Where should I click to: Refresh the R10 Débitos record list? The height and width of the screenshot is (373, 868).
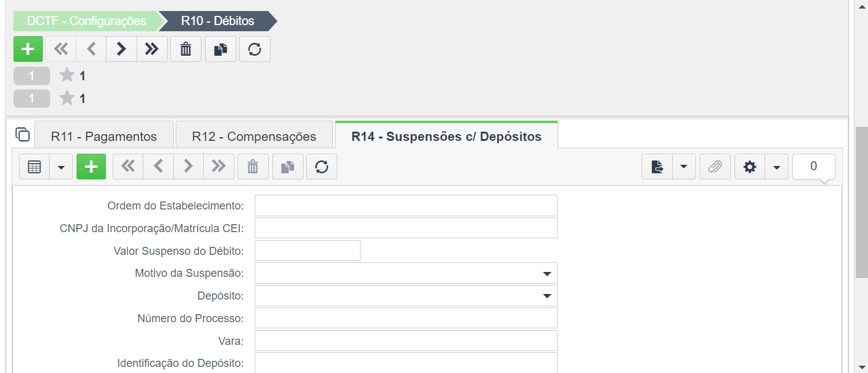[255, 50]
